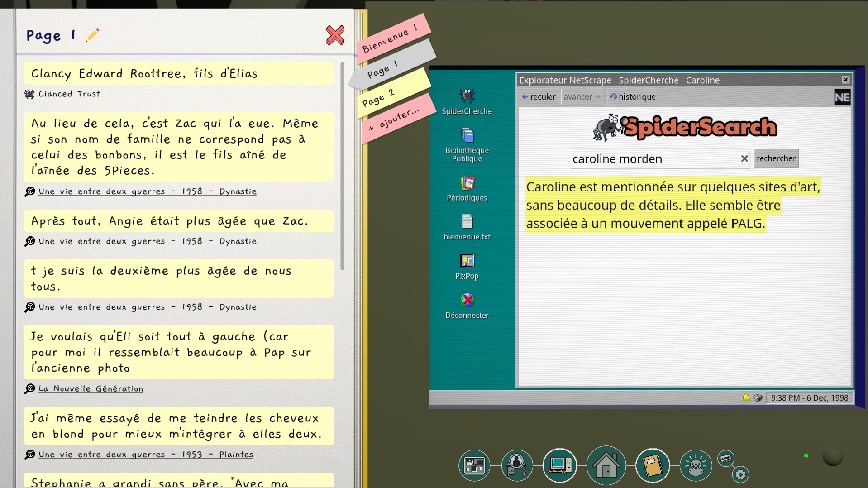Toggle the notebook icon in bottom bar
Viewport: 868px width, 488px height.
652,465
